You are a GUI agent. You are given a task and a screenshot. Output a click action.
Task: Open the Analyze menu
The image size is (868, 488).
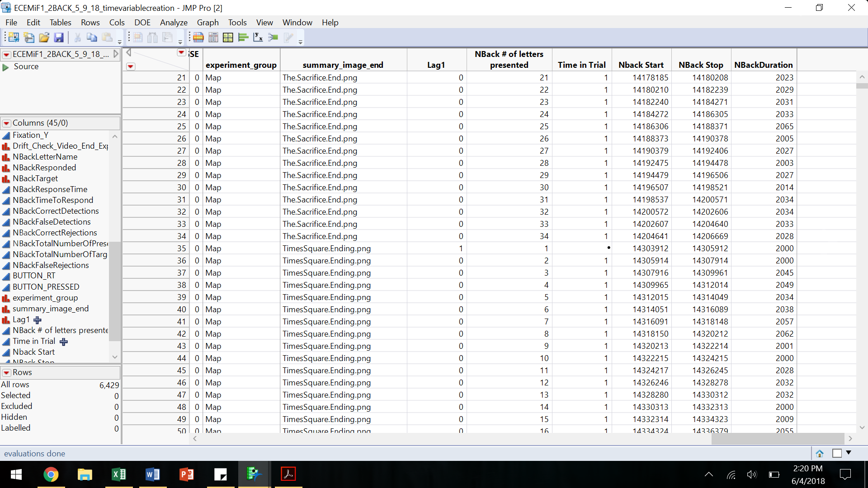173,22
